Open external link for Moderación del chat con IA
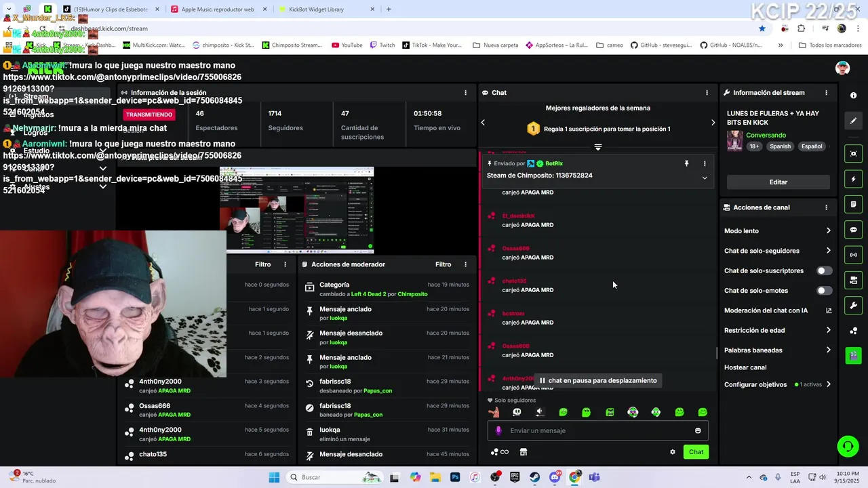 [829, 310]
